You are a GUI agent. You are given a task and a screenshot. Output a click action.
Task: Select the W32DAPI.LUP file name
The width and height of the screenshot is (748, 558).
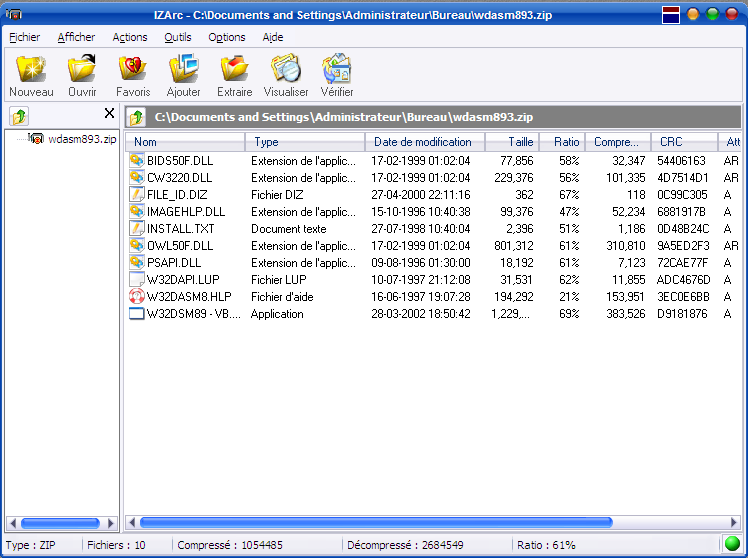[183, 280]
